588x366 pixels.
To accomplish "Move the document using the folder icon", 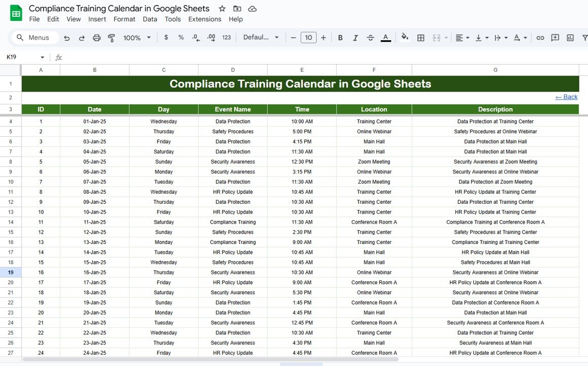I will pyautogui.click(x=237, y=9).
